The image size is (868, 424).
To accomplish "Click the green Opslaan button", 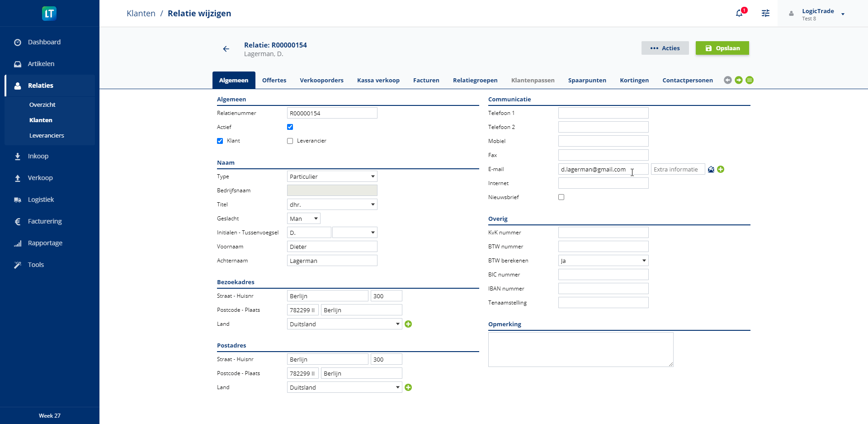I will tap(722, 48).
